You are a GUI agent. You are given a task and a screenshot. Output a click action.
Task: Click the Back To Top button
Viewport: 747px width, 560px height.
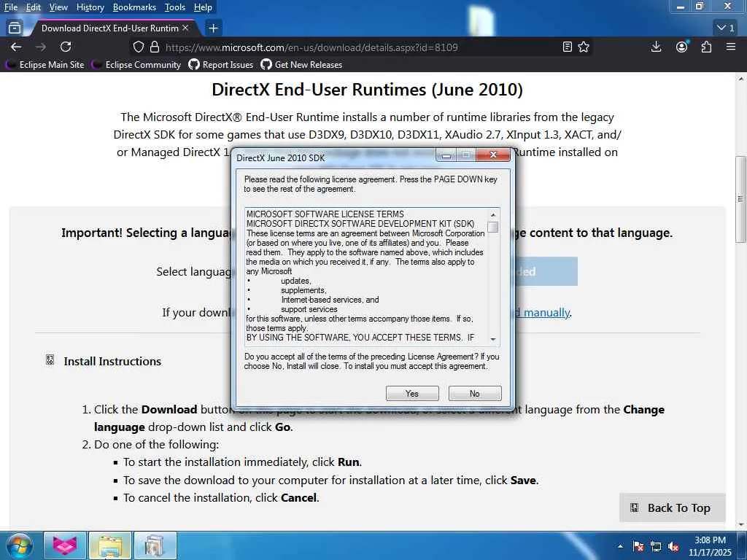(672, 507)
